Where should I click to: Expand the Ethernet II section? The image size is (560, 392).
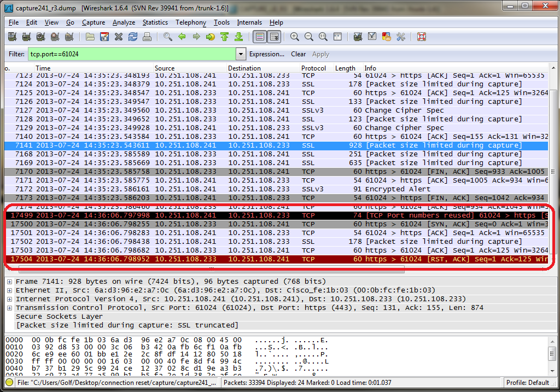tap(10, 290)
